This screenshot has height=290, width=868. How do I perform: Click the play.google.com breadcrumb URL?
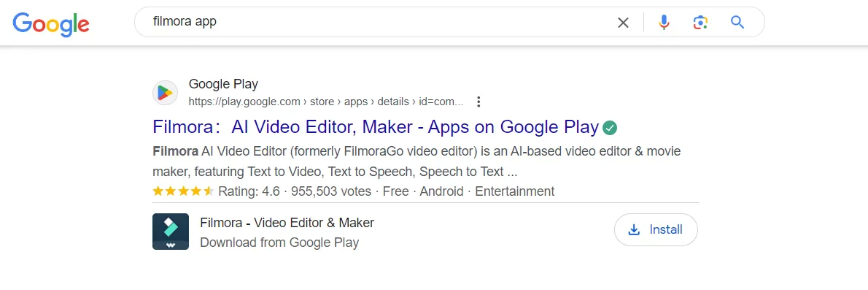coord(326,102)
